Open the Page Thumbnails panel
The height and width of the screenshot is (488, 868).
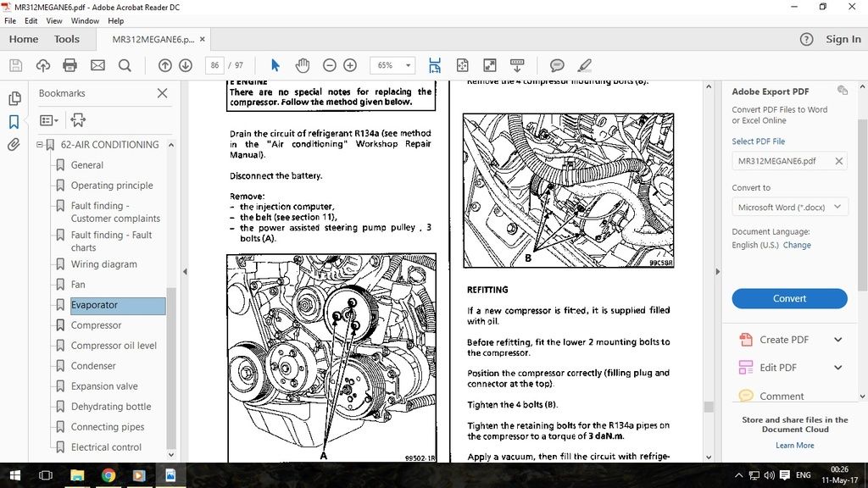pos(14,98)
